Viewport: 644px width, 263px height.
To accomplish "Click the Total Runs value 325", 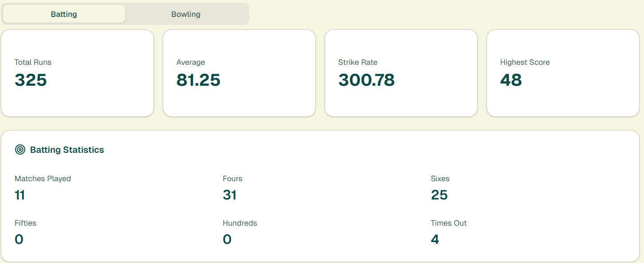I will click(x=30, y=80).
